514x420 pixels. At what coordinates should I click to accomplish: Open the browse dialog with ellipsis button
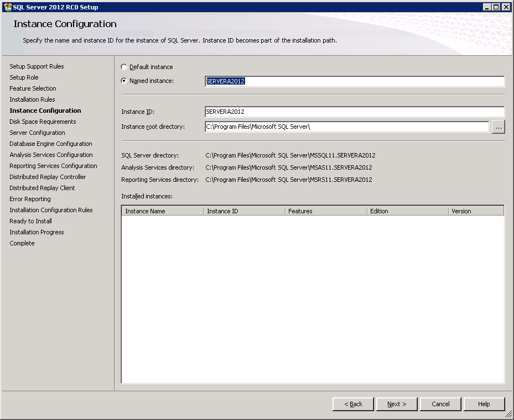(x=498, y=127)
